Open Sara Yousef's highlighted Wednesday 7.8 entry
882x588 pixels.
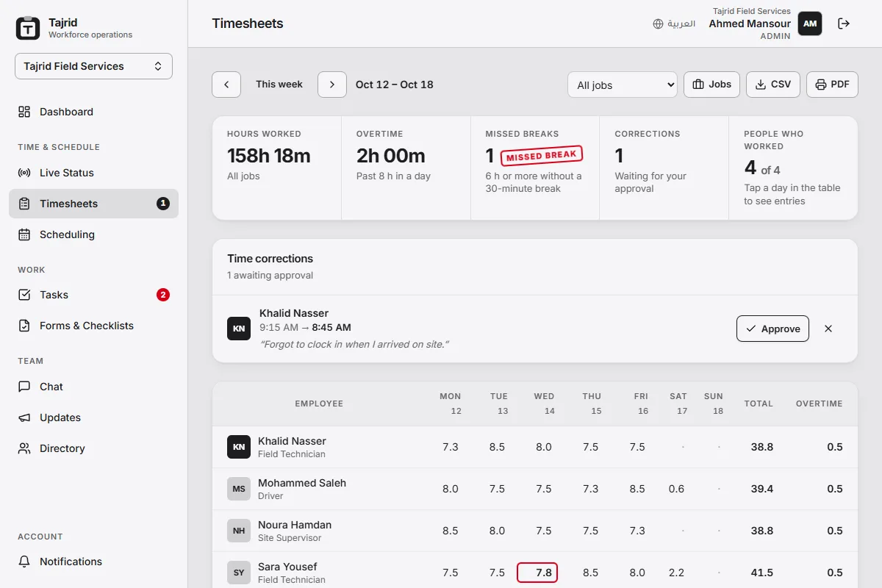click(537, 573)
